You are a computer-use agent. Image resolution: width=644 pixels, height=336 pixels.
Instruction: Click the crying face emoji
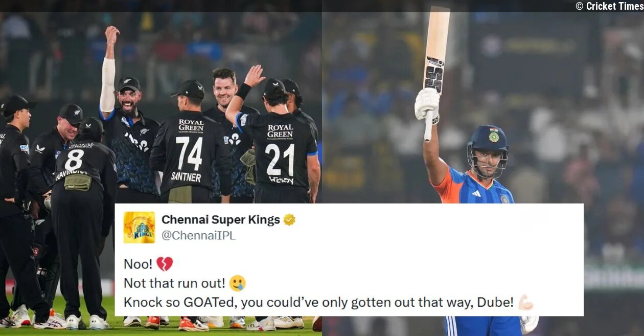click(237, 283)
